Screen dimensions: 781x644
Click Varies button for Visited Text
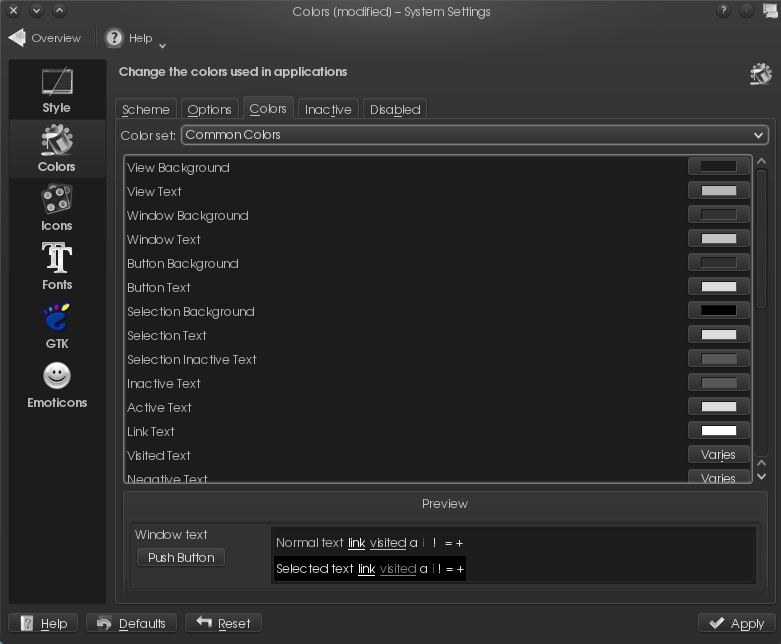(x=719, y=454)
